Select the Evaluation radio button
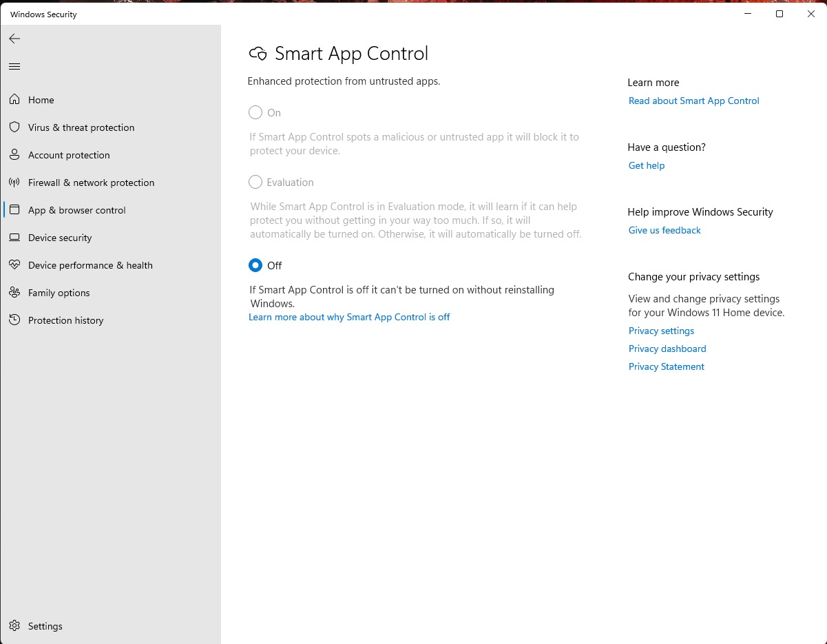827x644 pixels. [x=255, y=182]
